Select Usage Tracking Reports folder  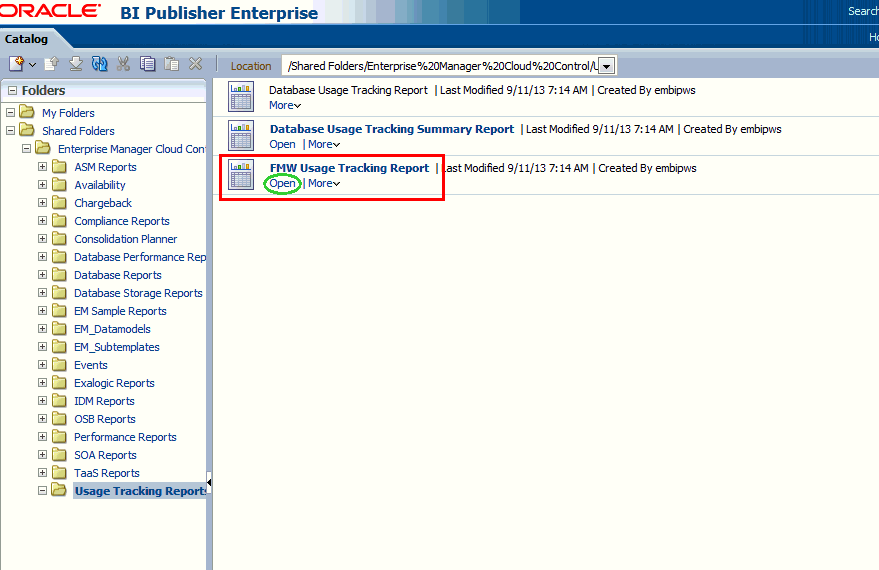140,491
